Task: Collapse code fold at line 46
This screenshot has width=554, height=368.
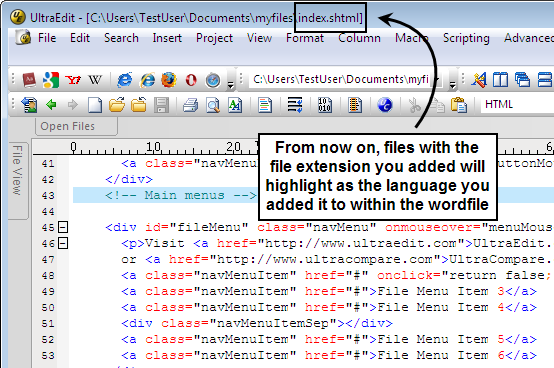Action: [63, 243]
